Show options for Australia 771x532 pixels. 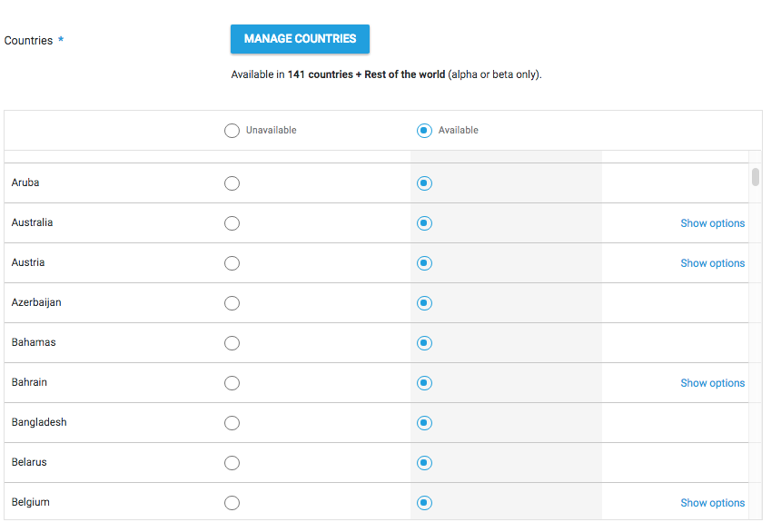[712, 223]
